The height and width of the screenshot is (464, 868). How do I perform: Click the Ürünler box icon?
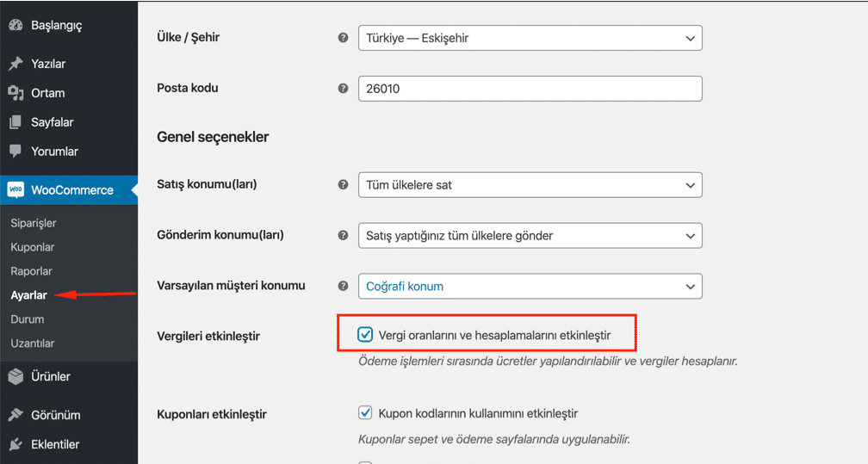click(x=15, y=376)
